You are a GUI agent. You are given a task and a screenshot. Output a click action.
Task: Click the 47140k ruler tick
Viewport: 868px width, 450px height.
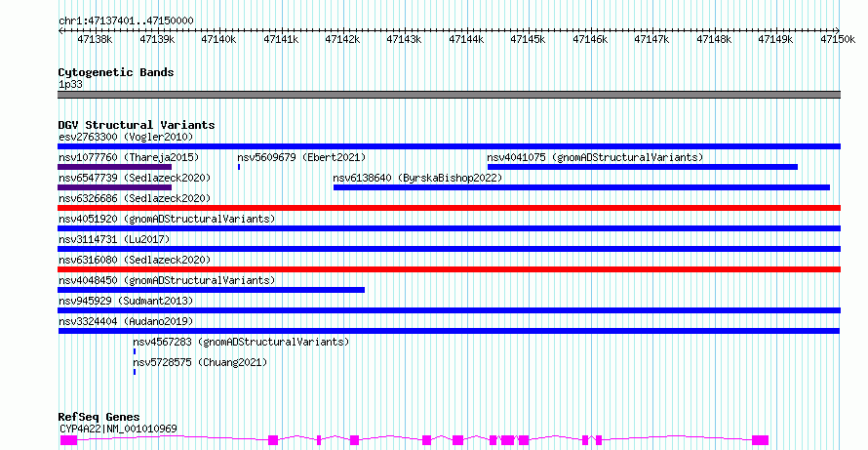tap(218, 39)
